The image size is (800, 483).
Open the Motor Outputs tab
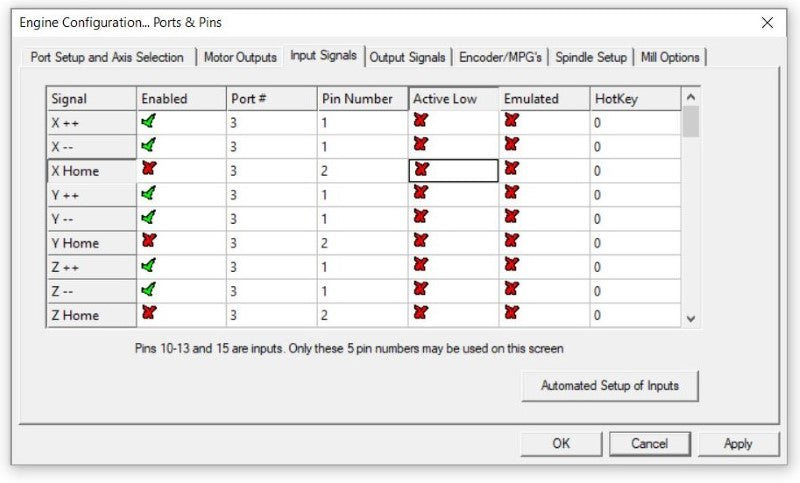pyautogui.click(x=240, y=57)
